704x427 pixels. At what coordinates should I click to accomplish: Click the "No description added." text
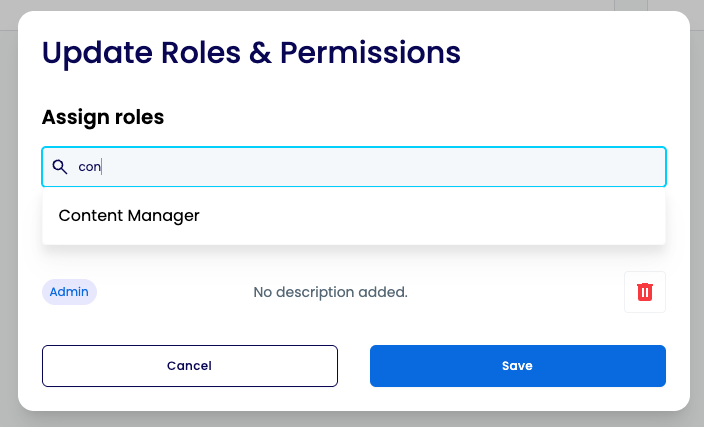pyautogui.click(x=330, y=292)
